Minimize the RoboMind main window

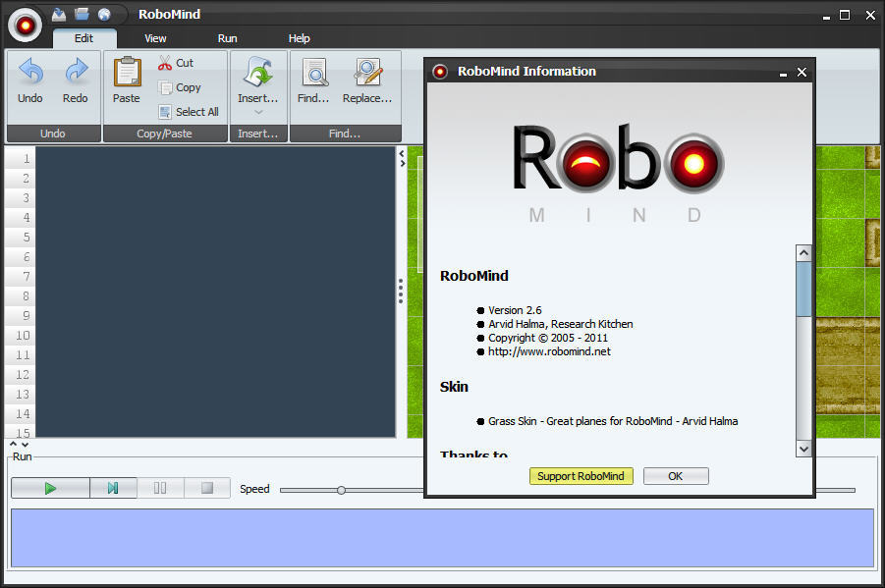click(x=826, y=17)
